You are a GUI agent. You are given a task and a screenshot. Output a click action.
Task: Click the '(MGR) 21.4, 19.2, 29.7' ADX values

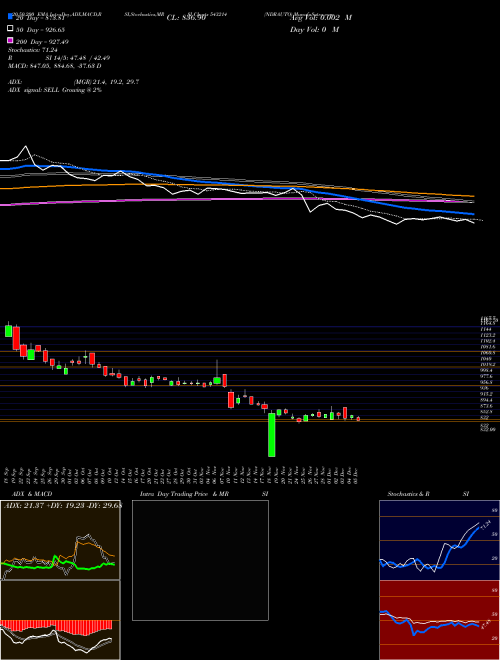(106, 82)
